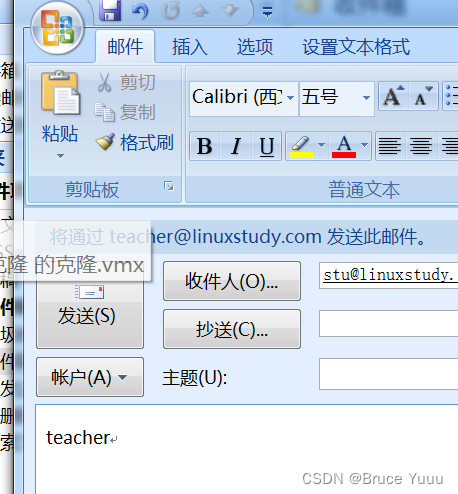Open the 抄送(C)... recipients dialog
Screen dimensions: 458x494
pos(232,329)
